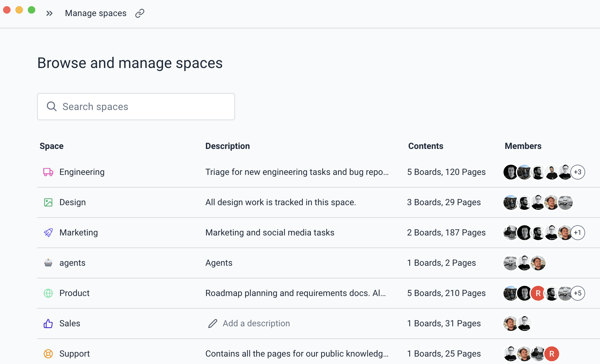
Task: Click the Space column header
Action: pyautogui.click(x=51, y=146)
